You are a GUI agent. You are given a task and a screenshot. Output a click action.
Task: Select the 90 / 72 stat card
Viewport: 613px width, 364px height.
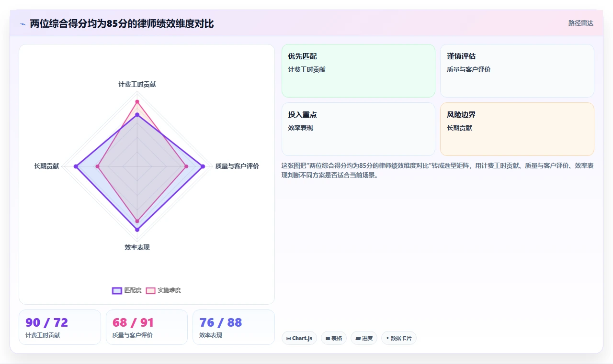click(x=60, y=327)
